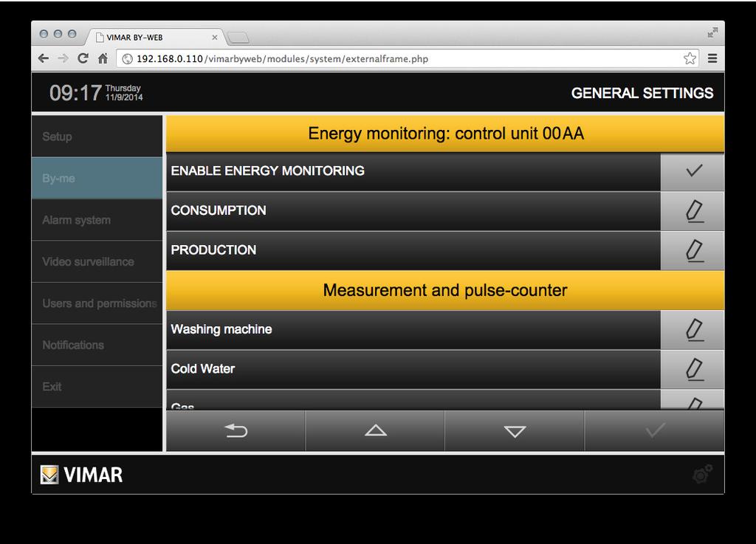Select Exit in the sidebar

(97, 387)
